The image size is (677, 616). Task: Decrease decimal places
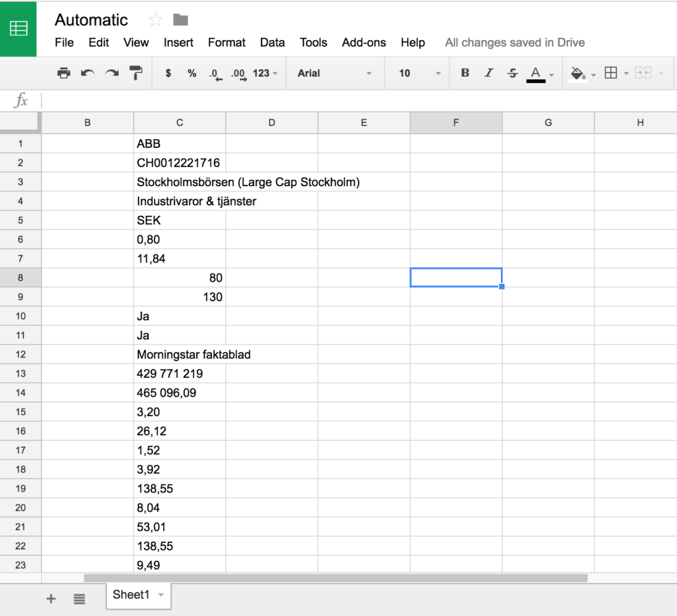(x=215, y=73)
